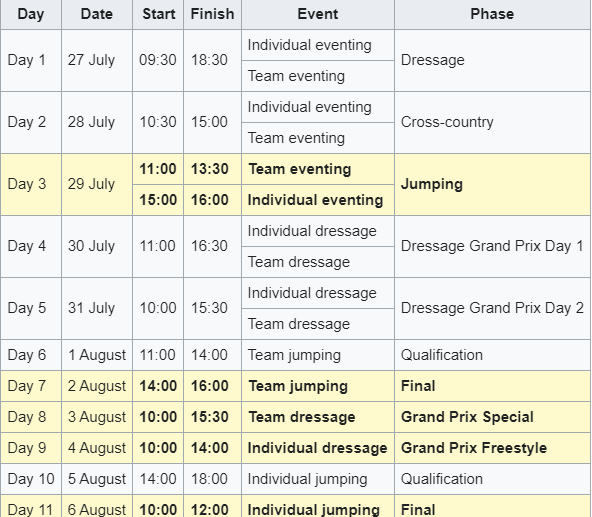592x517 pixels.
Task: Select the Day 7 cell
Action: (x=31, y=386)
